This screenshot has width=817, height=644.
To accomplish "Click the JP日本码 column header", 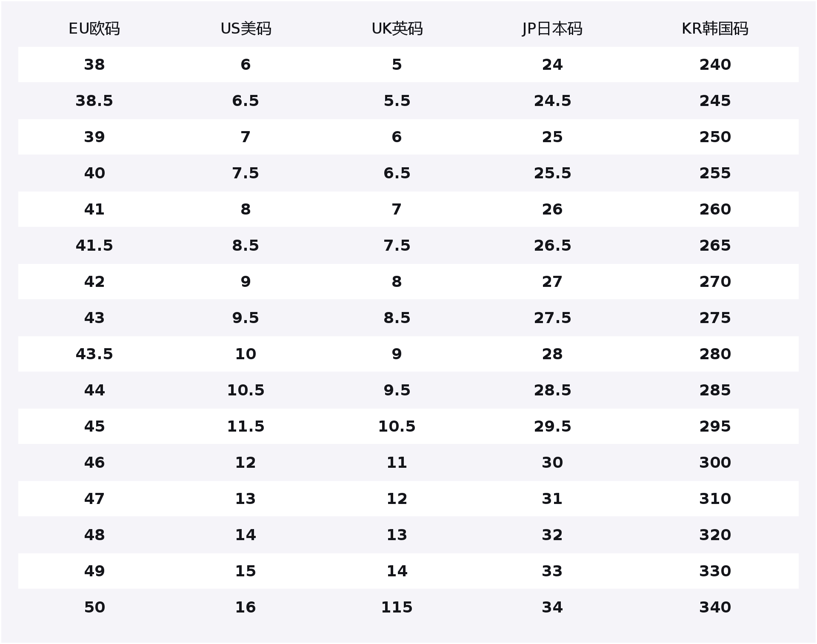I will pyautogui.click(x=552, y=29).
